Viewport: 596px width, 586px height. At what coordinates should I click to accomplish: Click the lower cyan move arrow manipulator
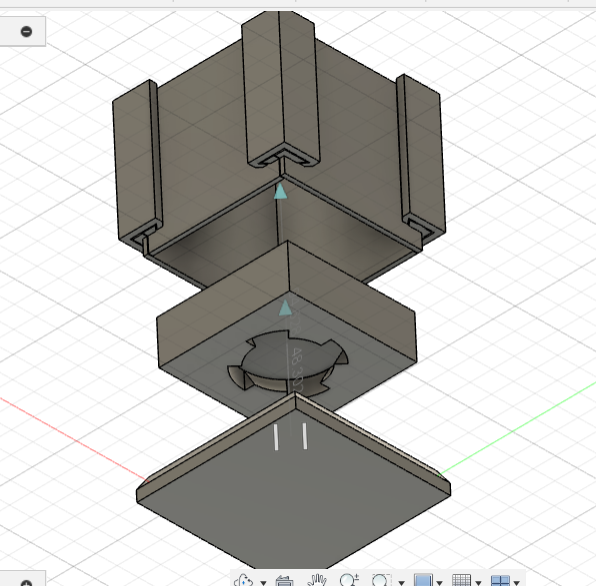[285, 308]
